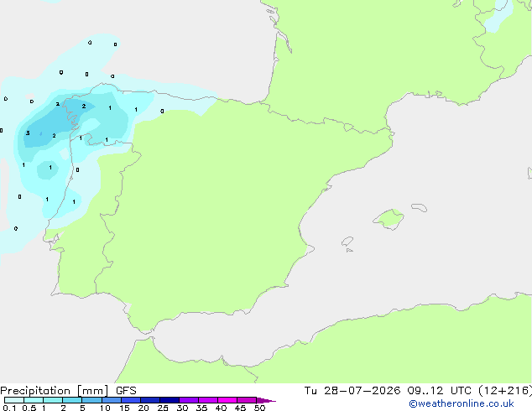
Task: Click the 25 mm navy legend swatch
Action: 170,400
